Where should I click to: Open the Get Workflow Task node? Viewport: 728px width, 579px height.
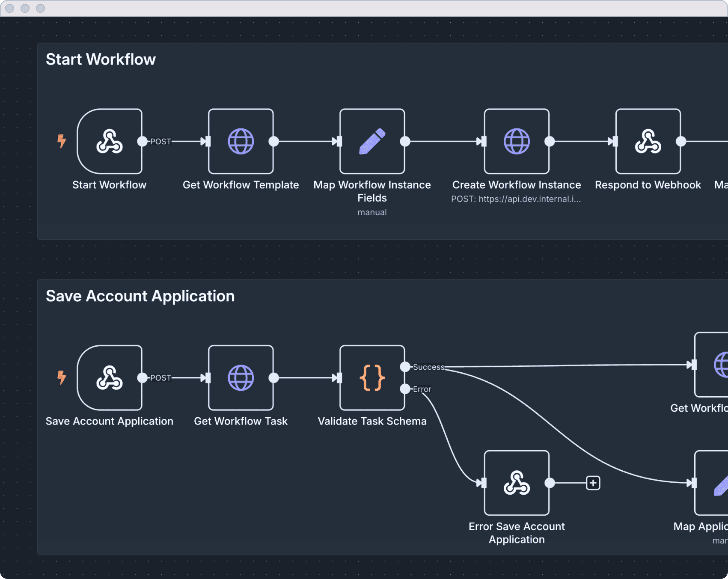pyautogui.click(x=241, y=378)
